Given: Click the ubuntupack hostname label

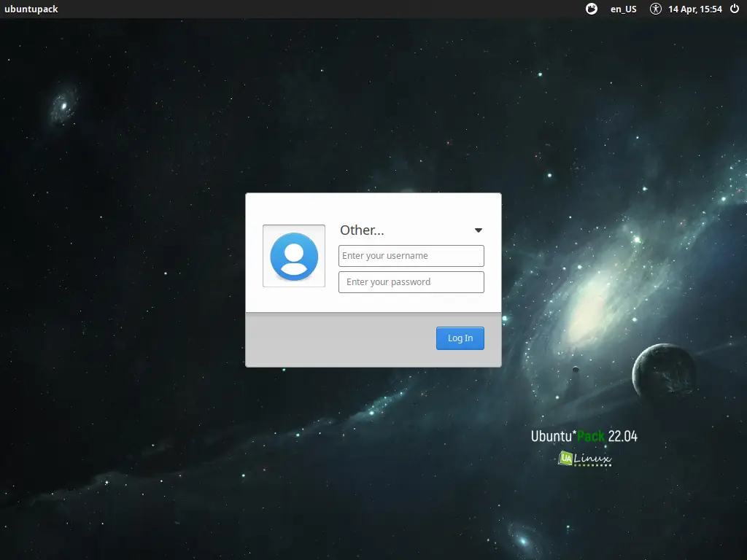Looking at the screenshot, I should tap(31, 9).
